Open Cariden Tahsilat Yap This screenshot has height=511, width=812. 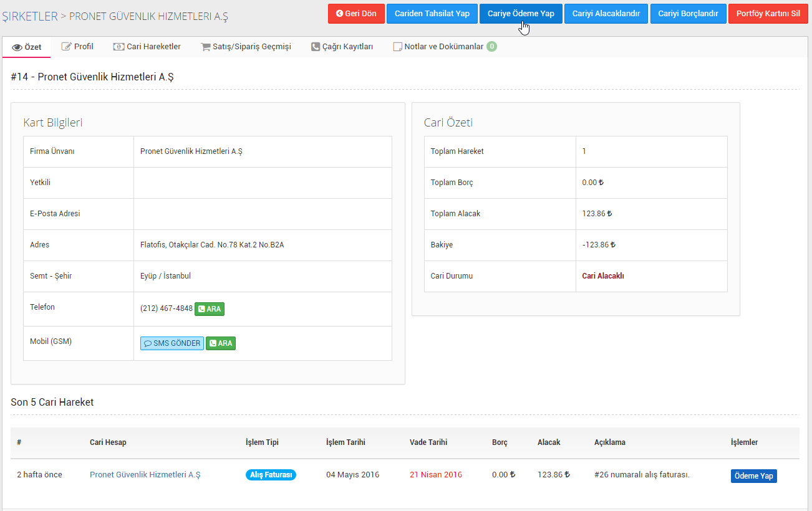click(432, 14)
